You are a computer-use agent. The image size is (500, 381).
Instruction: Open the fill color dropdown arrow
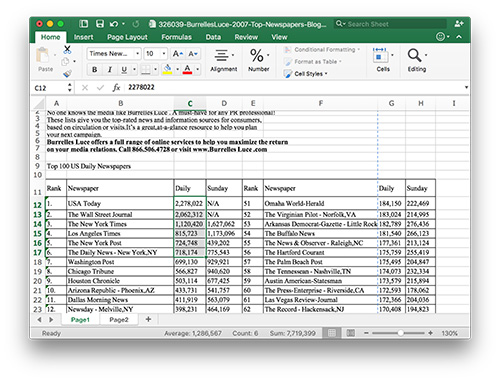click(177, 69)
